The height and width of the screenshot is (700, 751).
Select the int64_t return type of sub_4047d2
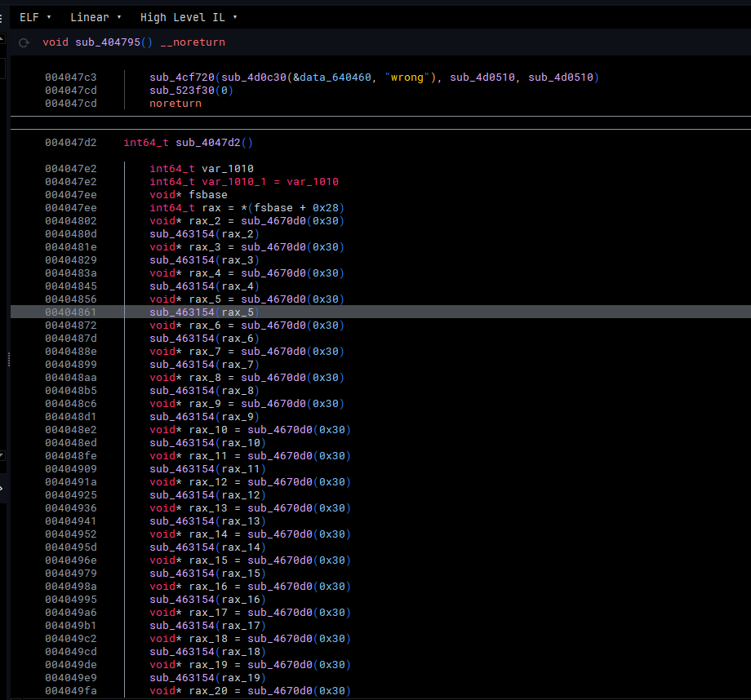pos(146,143)
